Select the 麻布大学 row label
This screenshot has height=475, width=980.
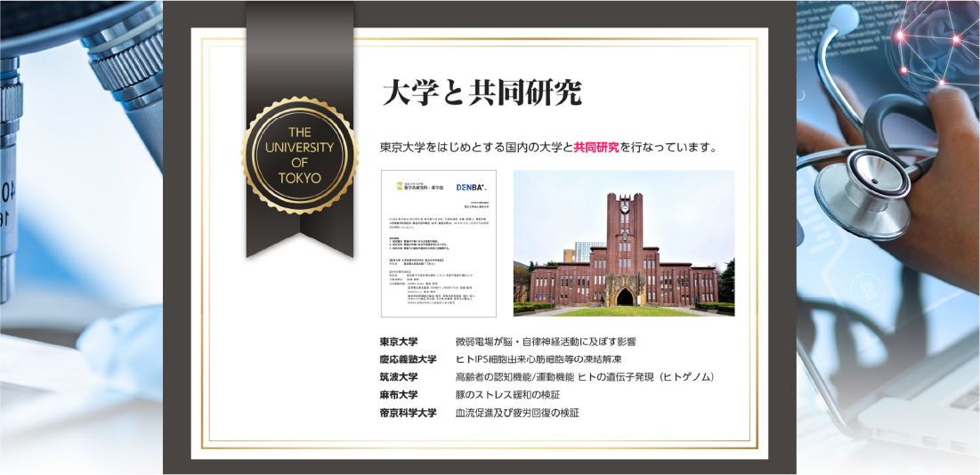(x=399, y=395)
